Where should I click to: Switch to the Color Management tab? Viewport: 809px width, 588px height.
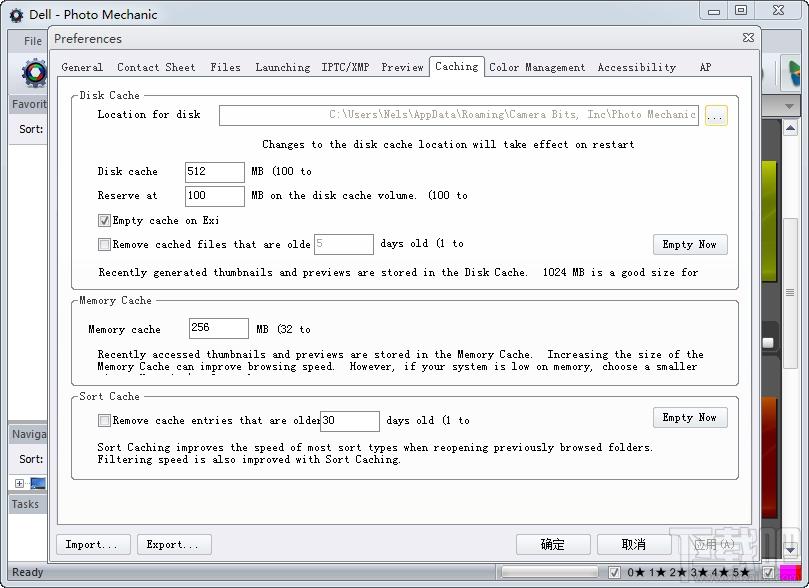[537, 67]
